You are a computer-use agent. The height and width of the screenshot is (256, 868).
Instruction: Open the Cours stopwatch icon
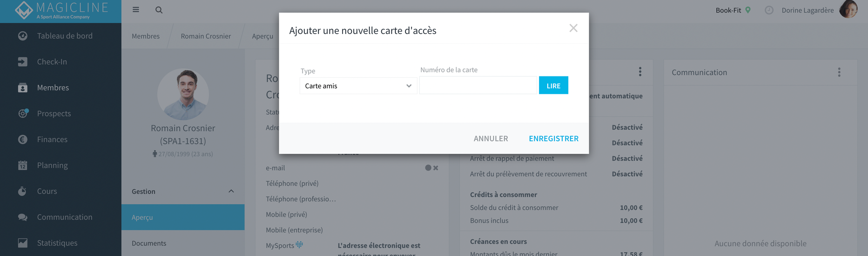(x=22, y=191)
